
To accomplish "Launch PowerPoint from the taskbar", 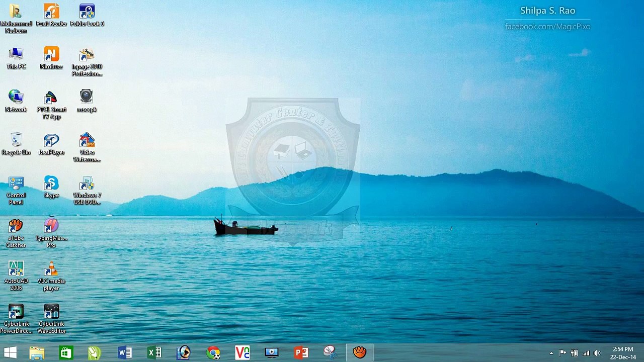I will pyautogui.click(x=301, y=352).
